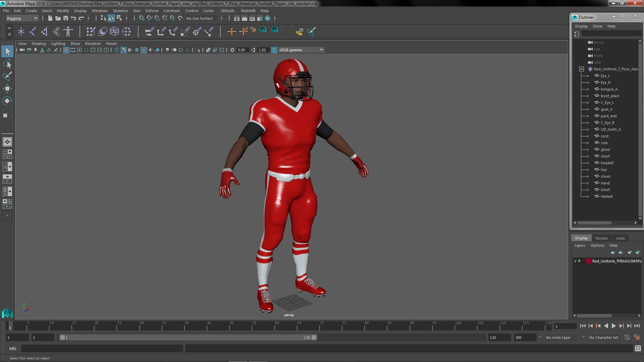
Task: Toggle color management ON button
Action: pos(274,50)
